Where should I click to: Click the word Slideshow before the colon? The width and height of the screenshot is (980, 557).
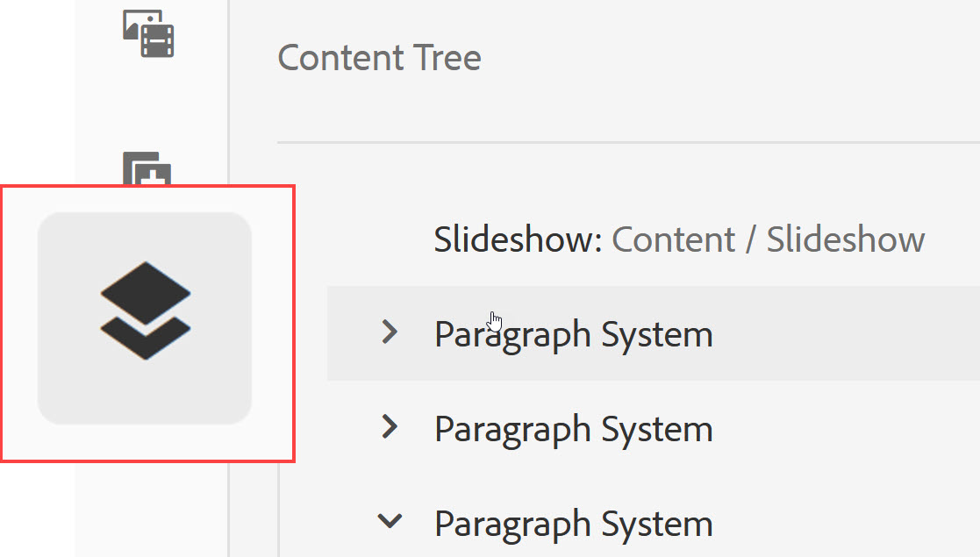[514, 239]
